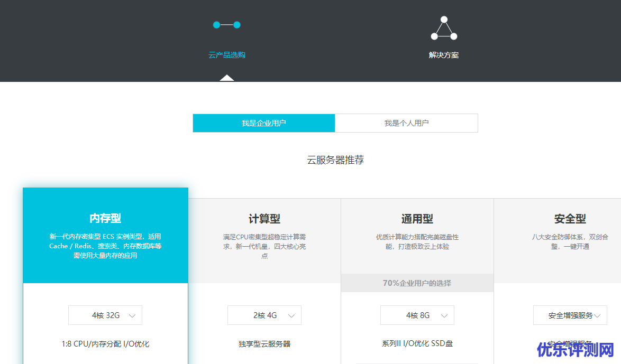Click the chevron arrow beside 4核 32G

pos(132,316)
